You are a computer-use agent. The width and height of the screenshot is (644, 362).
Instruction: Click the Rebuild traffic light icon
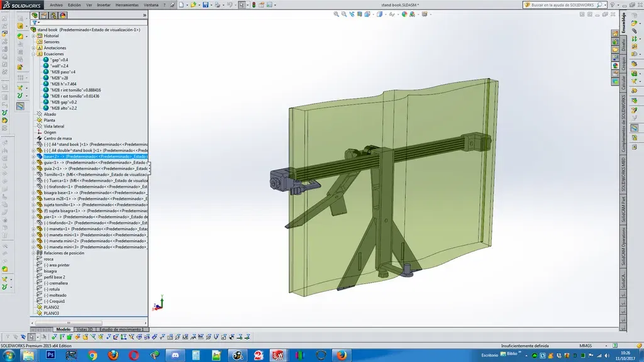point(253,5)
